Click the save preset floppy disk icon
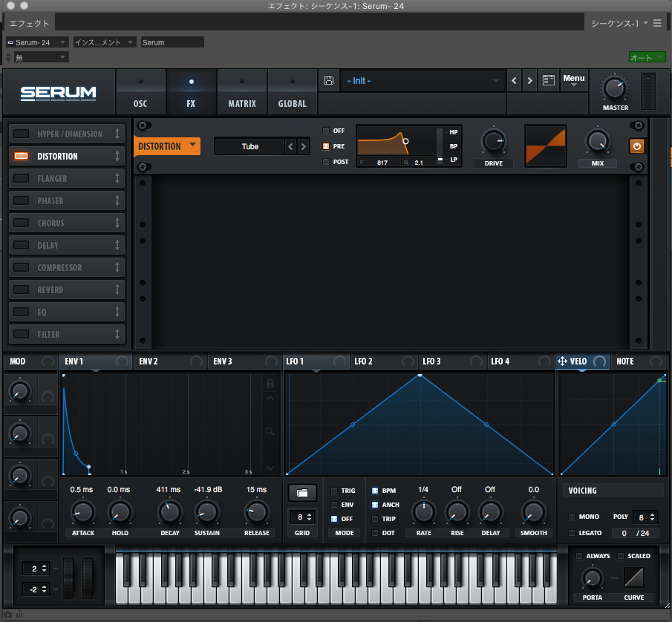Screen dimensions: 672x622 point(329,80)
